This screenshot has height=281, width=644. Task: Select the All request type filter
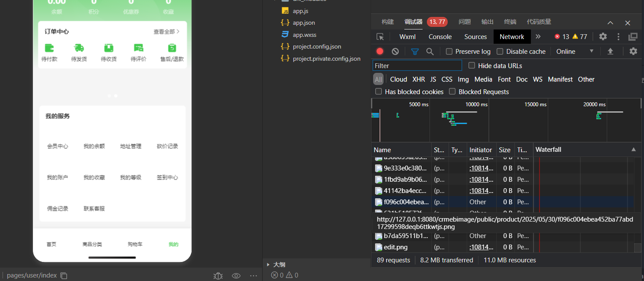pyautogui.click(x=378, y=79)
